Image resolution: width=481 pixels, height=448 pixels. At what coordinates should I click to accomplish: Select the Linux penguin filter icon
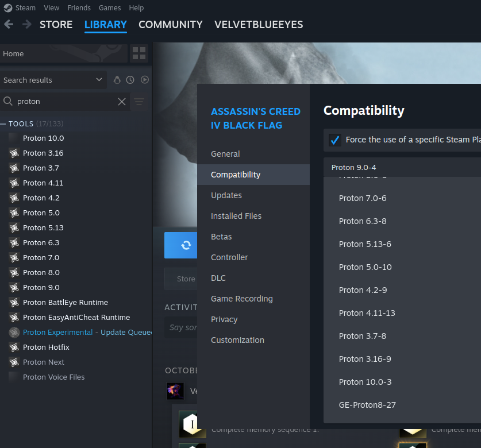coord(117,80)
